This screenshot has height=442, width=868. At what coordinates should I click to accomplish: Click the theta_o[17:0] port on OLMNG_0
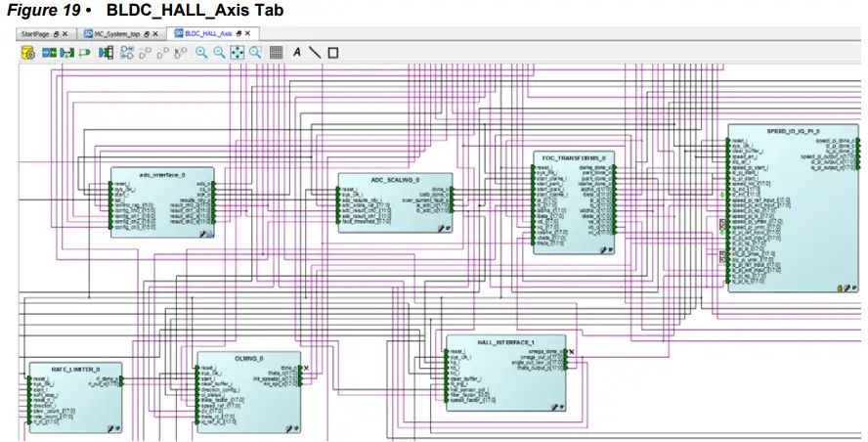pyautogui.click(x=284, y=374)
